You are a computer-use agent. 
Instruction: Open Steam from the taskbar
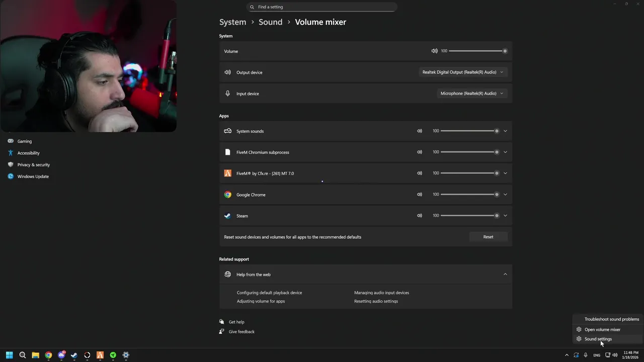tap(74, 355)
